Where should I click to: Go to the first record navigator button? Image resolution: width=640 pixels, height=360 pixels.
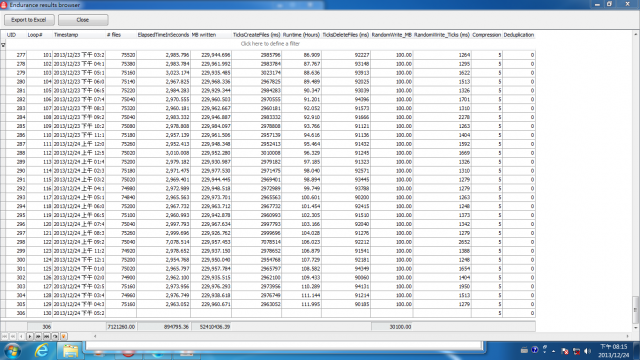pos(4,336)
